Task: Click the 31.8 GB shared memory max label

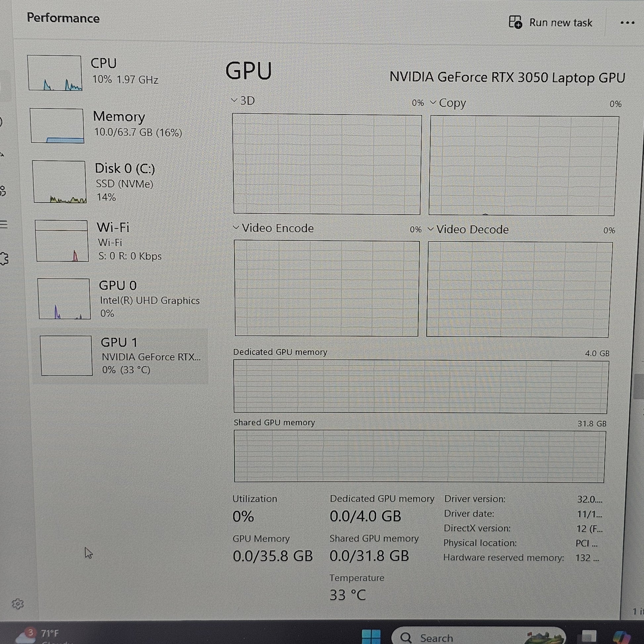Action: pyautogui.click(x=592, y=424)
